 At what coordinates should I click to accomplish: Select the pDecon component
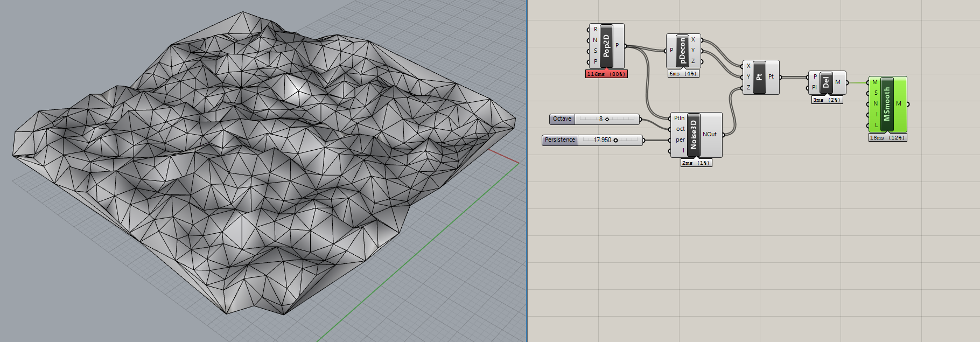682,50
